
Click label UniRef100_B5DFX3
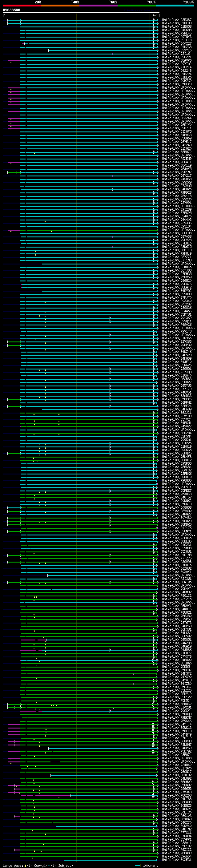coord(176,84)
